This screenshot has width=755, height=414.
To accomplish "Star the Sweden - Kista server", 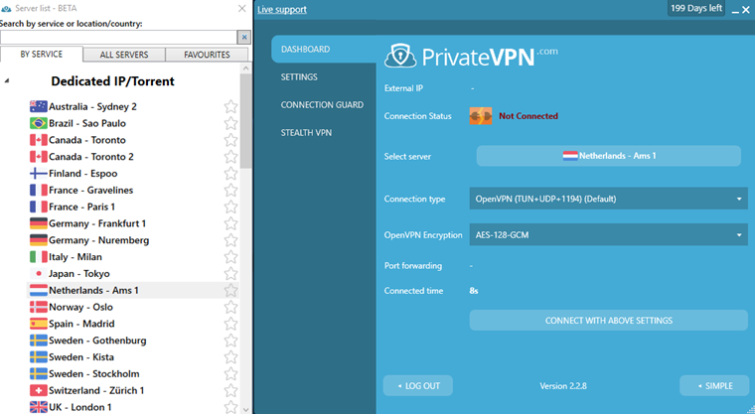I will [x=231, y=357].
